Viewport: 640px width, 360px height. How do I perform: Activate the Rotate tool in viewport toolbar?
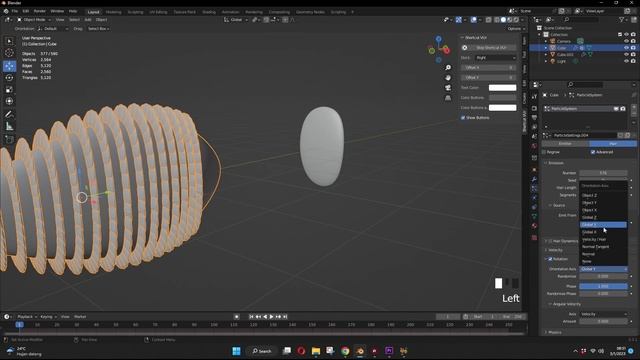tap(9, 78)
